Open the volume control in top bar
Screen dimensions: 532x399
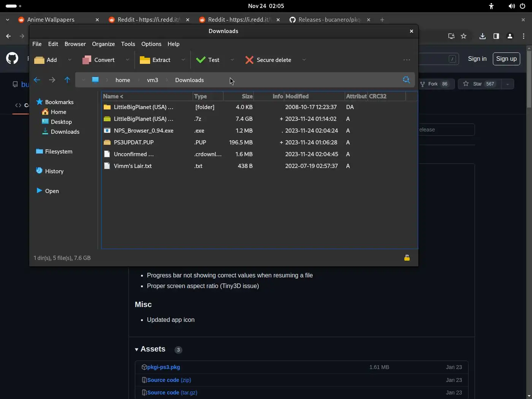(x=512, y=6)
